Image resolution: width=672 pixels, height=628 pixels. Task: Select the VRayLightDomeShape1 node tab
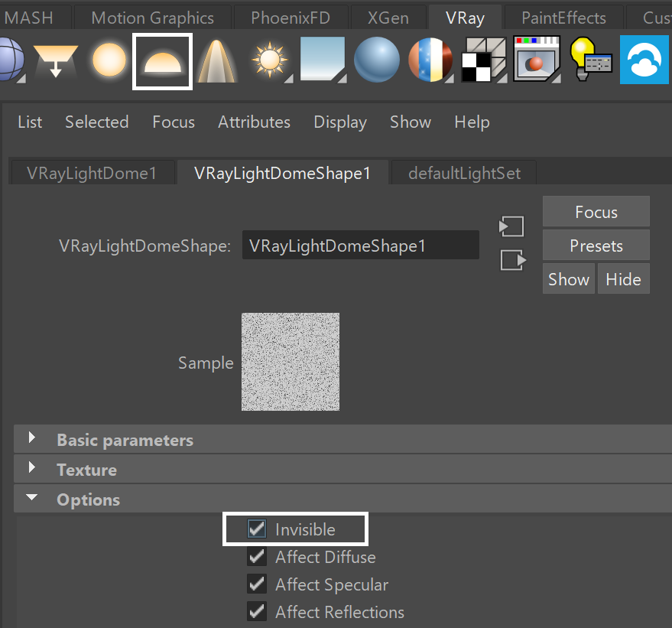pos(282,173)
